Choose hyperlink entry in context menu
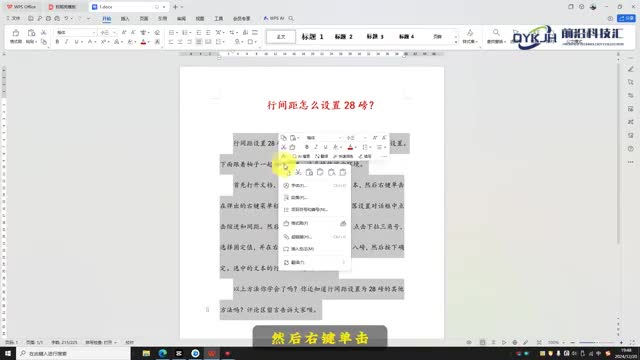Viewport: 640px width, 360px height. tap(314, 237)
